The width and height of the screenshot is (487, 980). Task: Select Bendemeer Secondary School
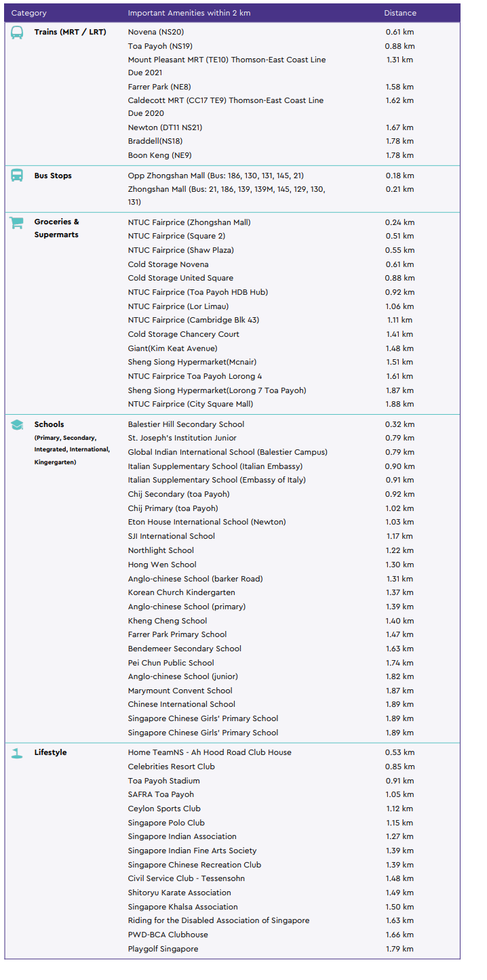[184, 649]
